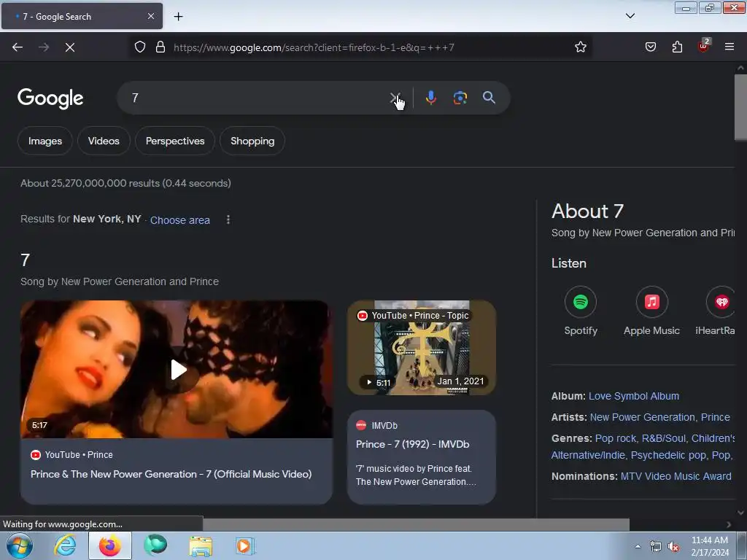
Task: Open Prince & The New Power Generation video title
Action: [171, 474]
